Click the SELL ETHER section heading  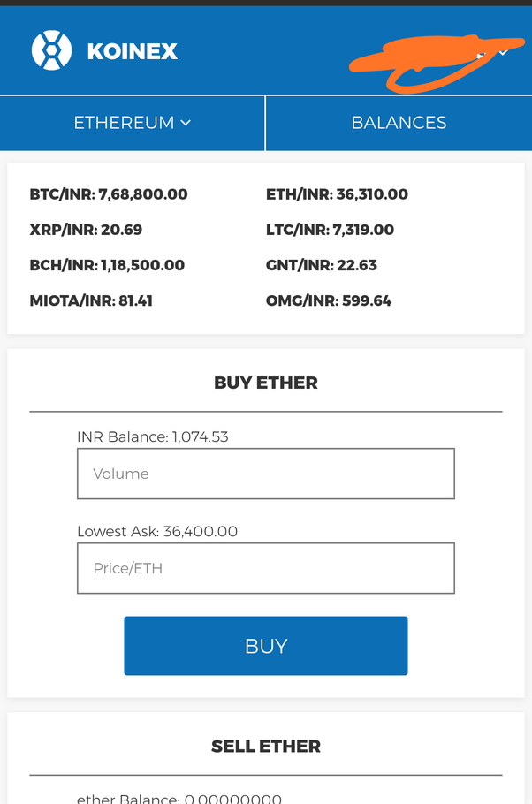pos(265,747)
